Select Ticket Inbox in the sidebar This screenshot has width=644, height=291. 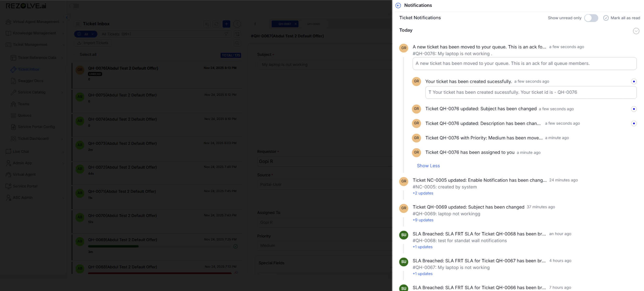pos(28,69)
